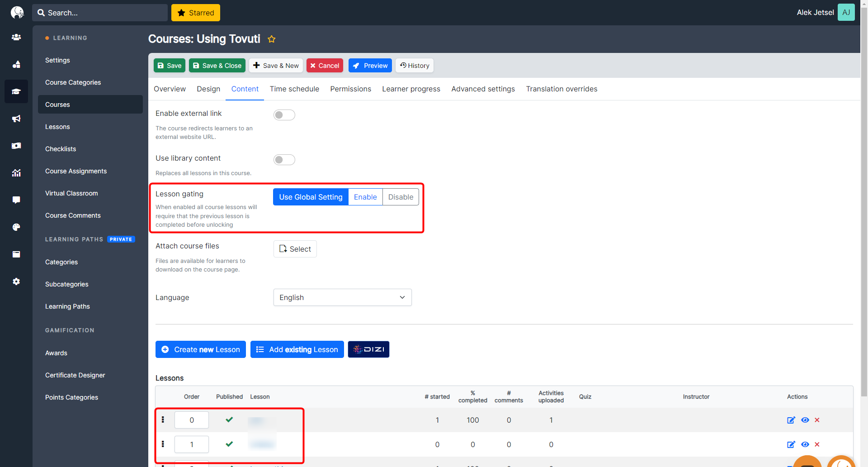Open the Starred items menu
The height and width of the screenshot is (467, 868).
pyautogui.click(x=196, y=13)
